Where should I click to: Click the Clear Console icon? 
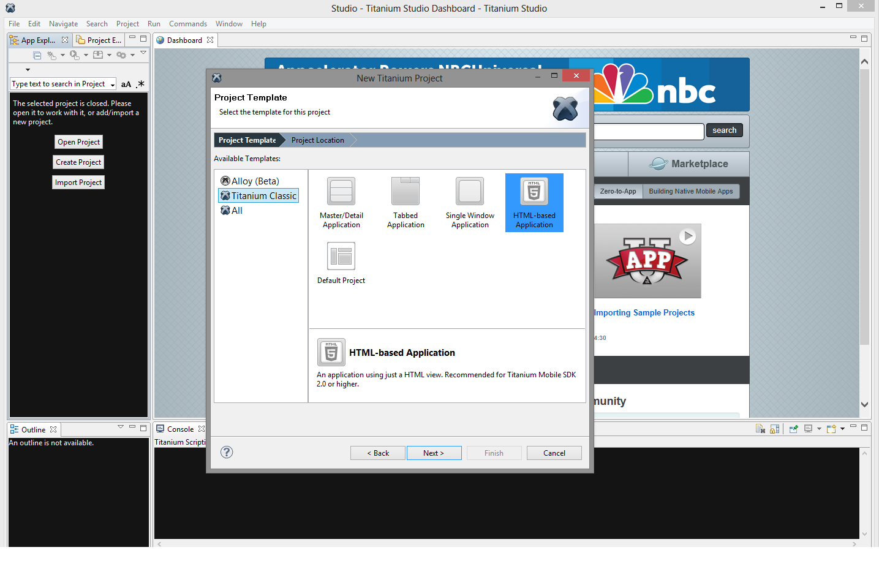click(x=760, y=429)
